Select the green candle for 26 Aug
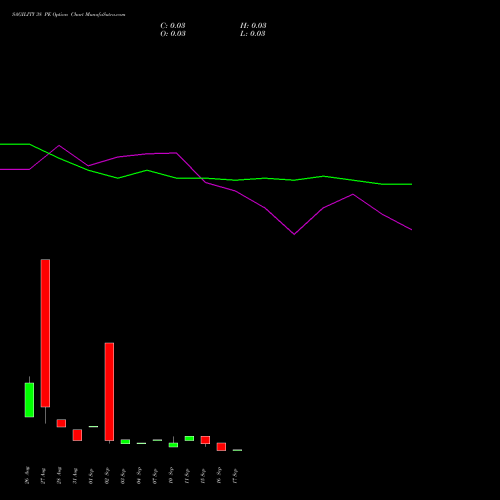The image size is (500, 500). coord(29,400)
